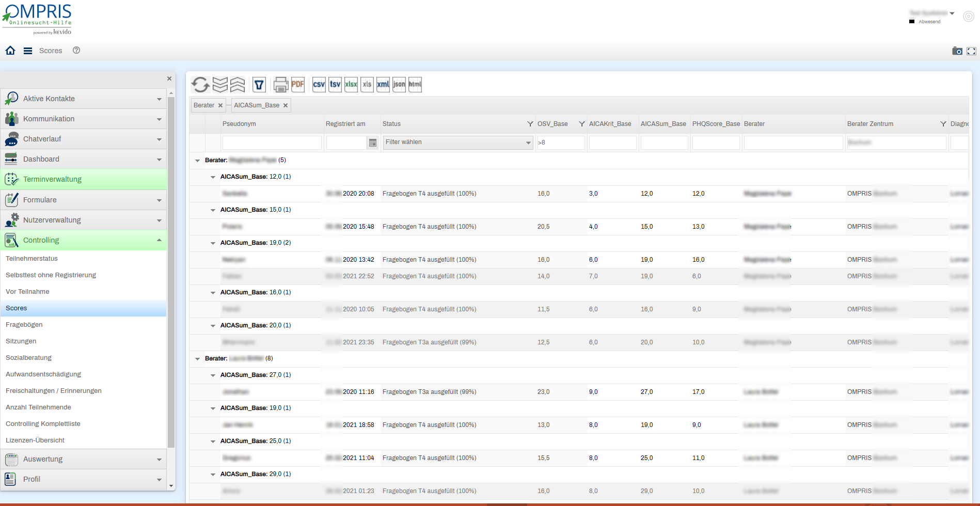Click the Home icon
The height and width of the screenshot is (506, 980).
(10, 51)
